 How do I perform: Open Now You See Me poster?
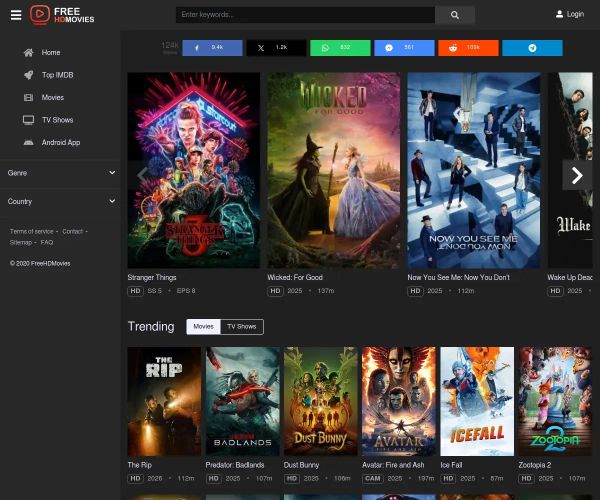click(x=474, y=170)
